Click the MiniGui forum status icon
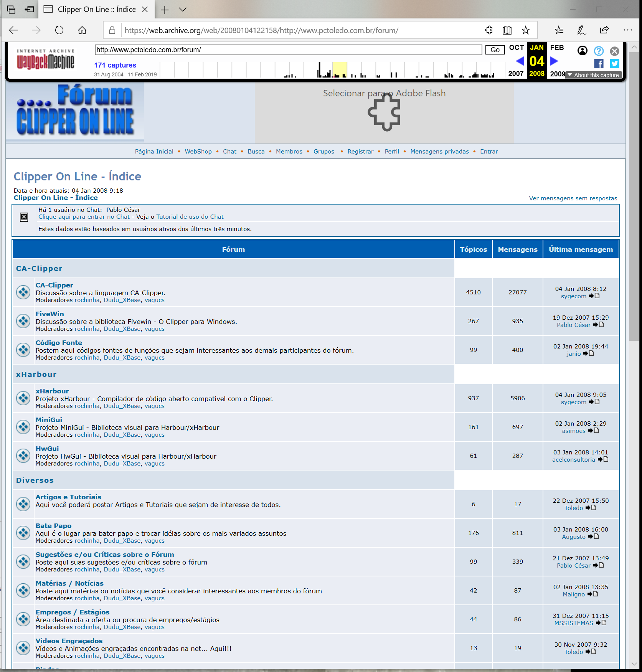The width and height of the screenshot is (642, 672). click(x=23, y=427)
